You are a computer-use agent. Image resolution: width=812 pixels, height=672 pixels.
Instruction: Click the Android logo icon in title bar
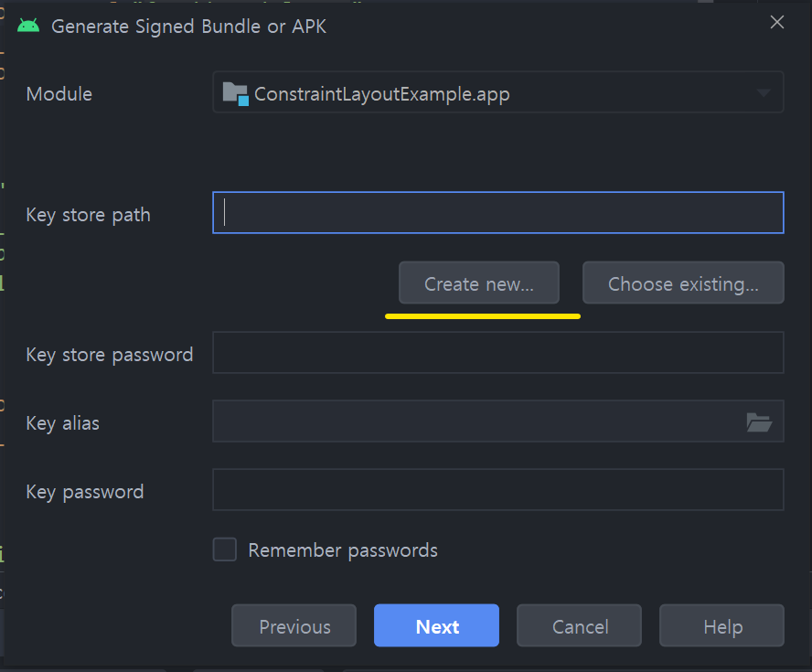28,26
